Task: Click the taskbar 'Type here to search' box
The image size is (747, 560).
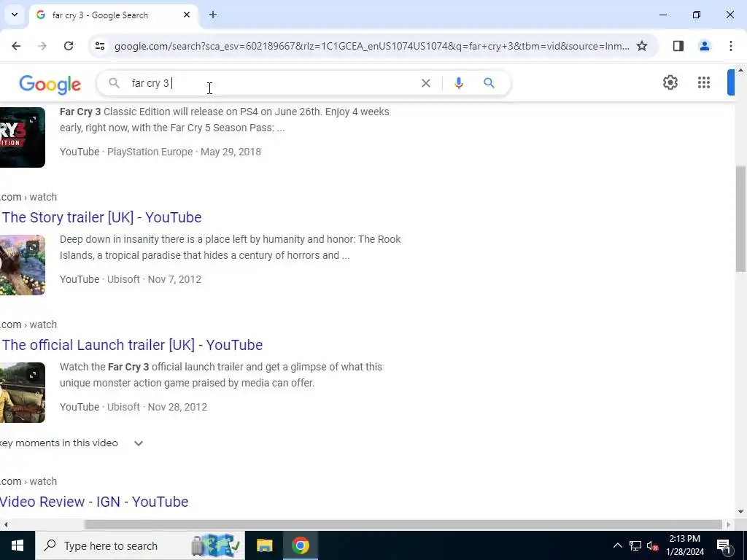Action: tap(140, 545)
